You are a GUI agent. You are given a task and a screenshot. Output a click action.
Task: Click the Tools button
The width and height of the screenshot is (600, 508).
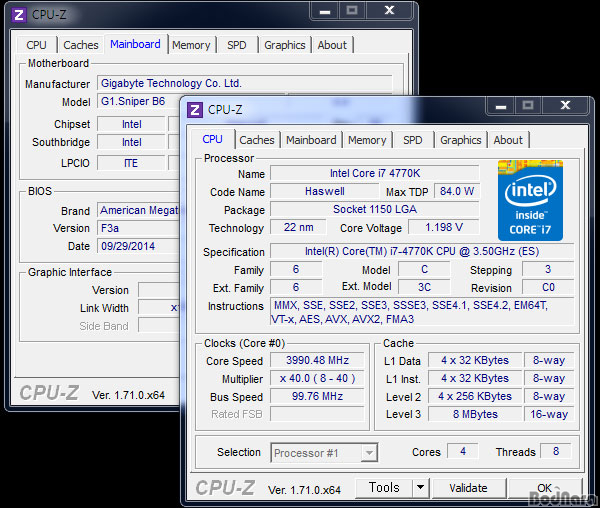pos(384,487)
